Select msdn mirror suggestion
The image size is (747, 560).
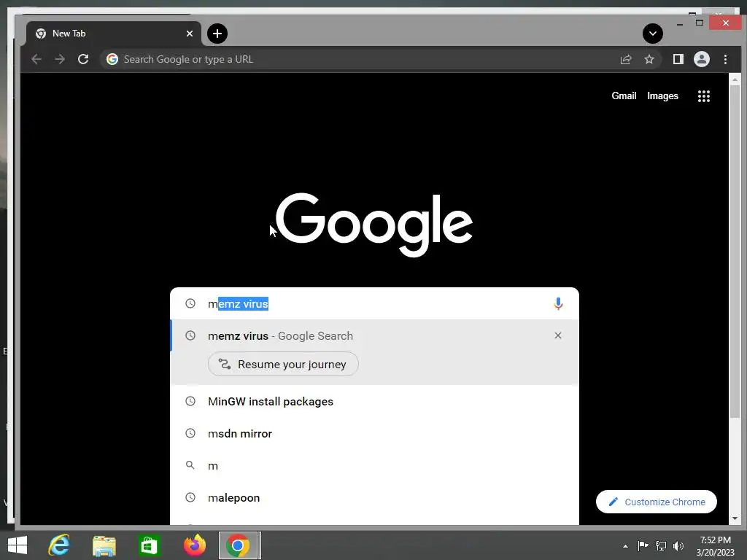tap(374, 433)
